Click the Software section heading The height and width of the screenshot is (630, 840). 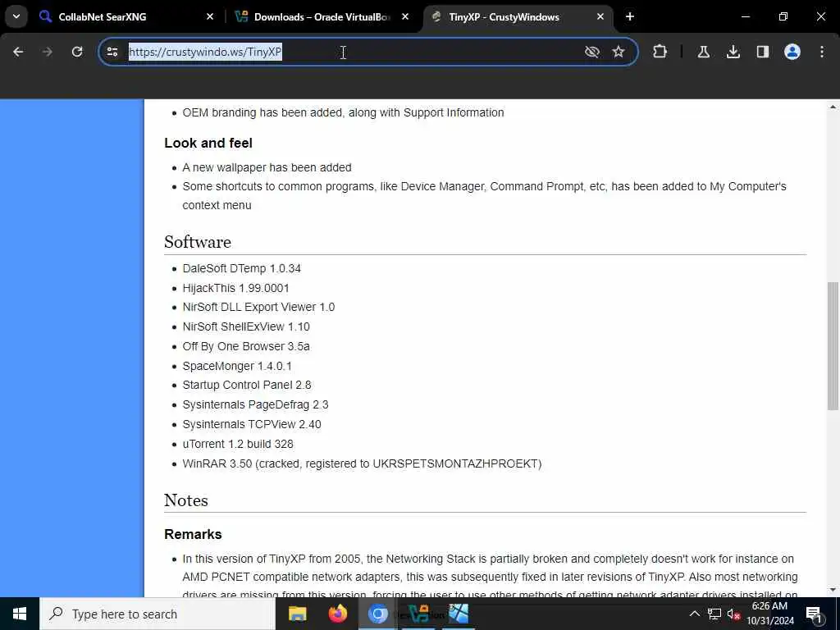(x=198, y=242)
